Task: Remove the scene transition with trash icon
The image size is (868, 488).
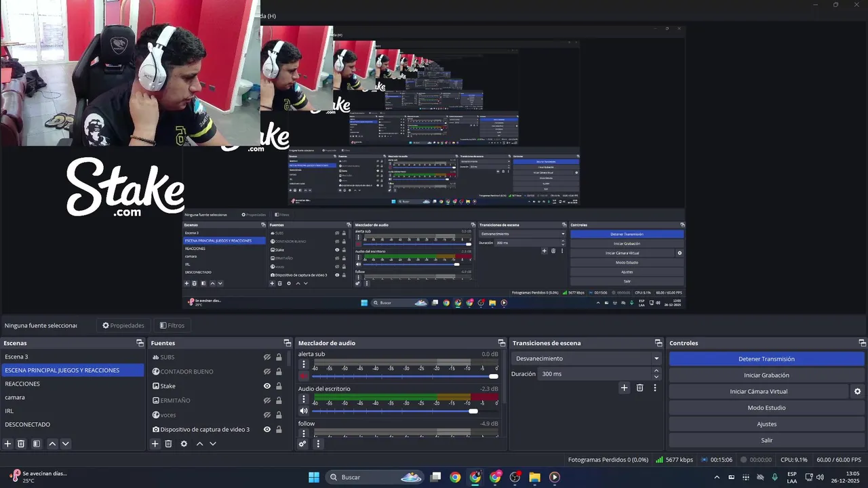Action: coord(639,388)
